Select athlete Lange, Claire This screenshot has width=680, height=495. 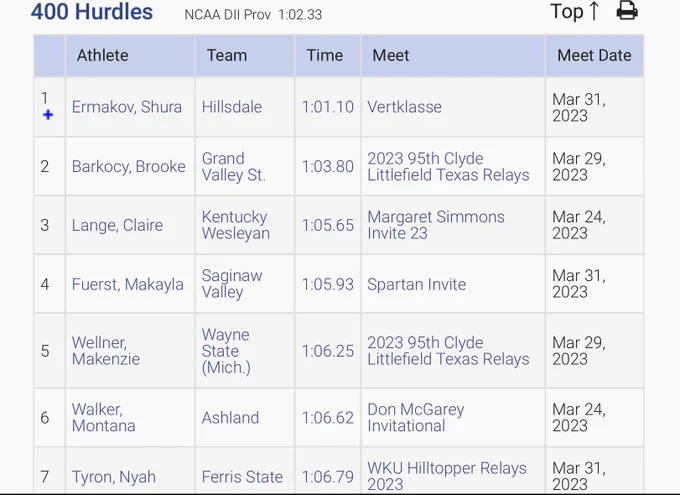pos(118,225)
